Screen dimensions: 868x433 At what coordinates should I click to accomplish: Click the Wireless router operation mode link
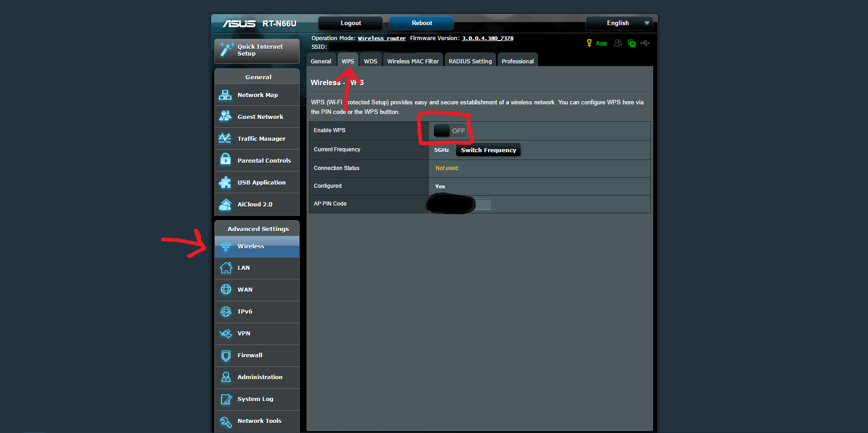tap(382, 38)
